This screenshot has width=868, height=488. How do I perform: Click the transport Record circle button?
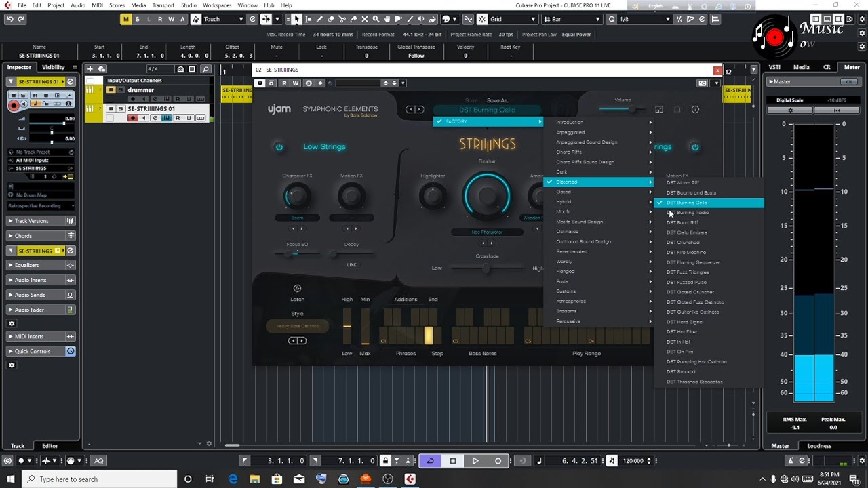pyautogui.click(x=498, y=461)
